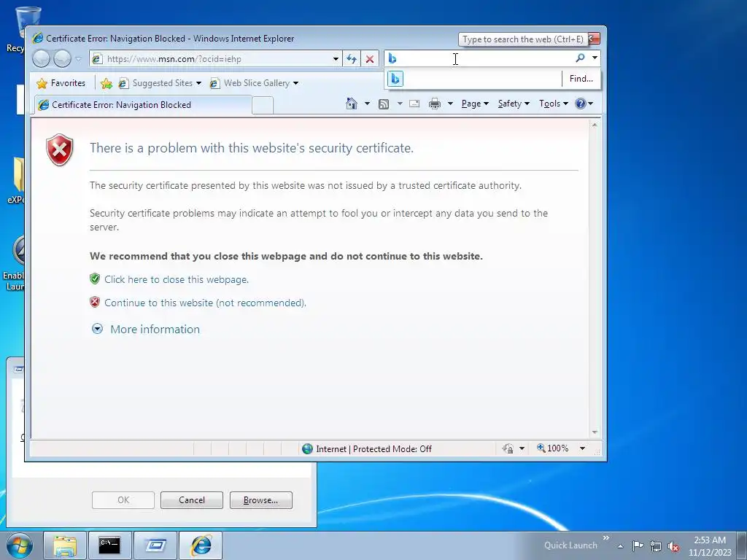Open the recent pages dropdown next to Forward

coord(79,59)
